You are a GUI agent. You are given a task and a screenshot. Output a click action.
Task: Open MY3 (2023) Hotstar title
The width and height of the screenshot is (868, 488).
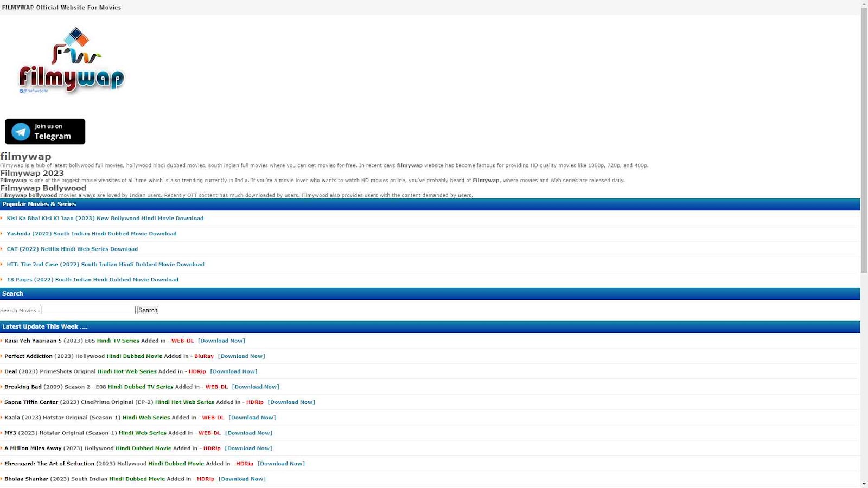(x=10, y=433)
